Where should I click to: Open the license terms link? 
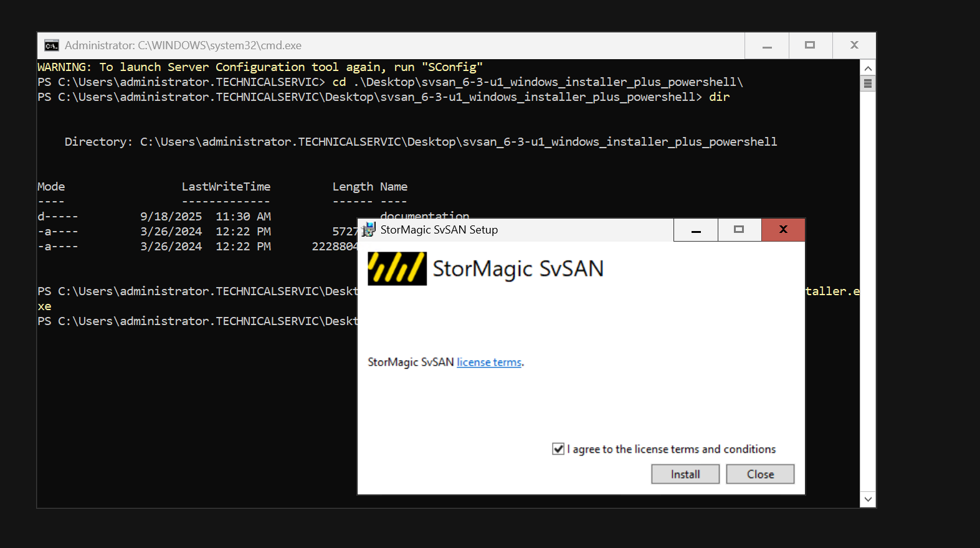489,362
